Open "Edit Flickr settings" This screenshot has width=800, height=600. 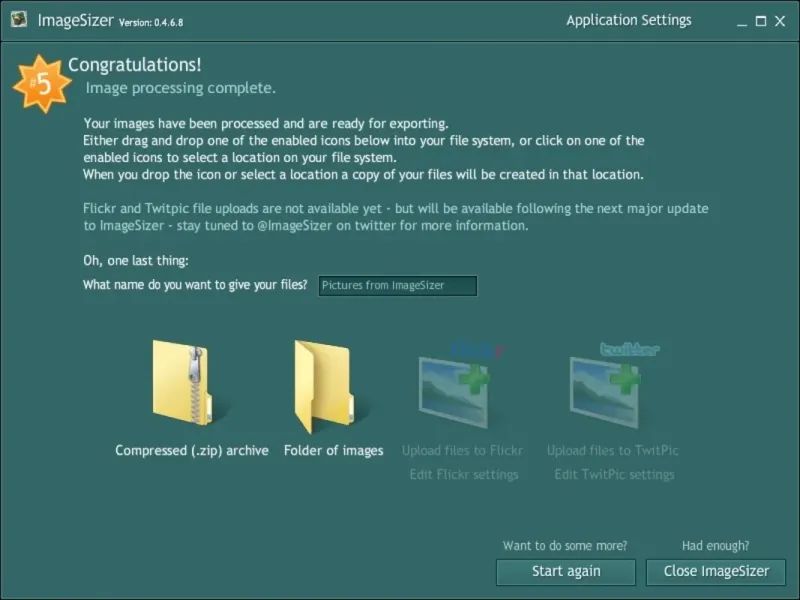(x=463, y=474)
